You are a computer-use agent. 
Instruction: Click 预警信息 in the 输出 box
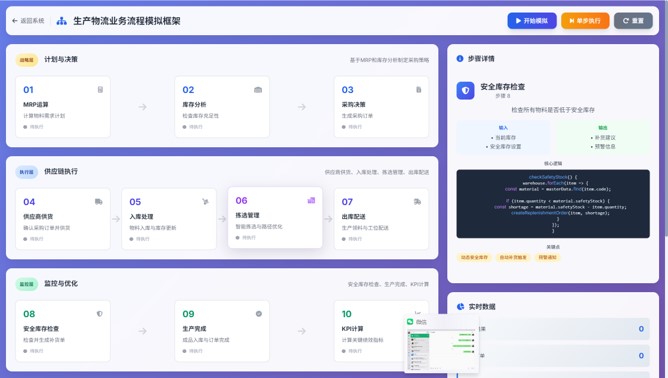(605, 147)
